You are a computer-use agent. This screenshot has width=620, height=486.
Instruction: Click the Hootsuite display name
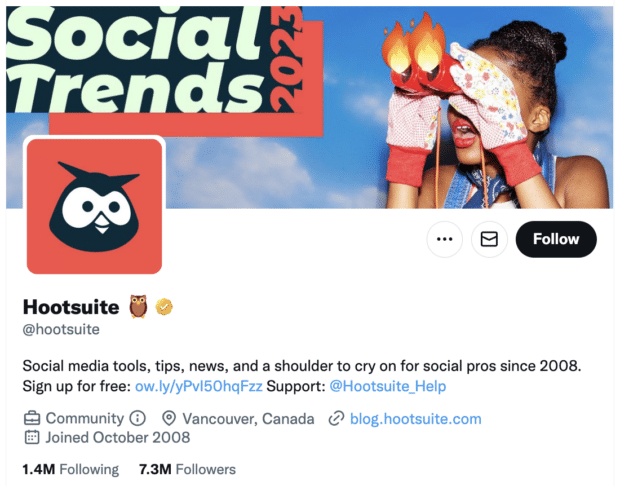[x=70, y=307]
